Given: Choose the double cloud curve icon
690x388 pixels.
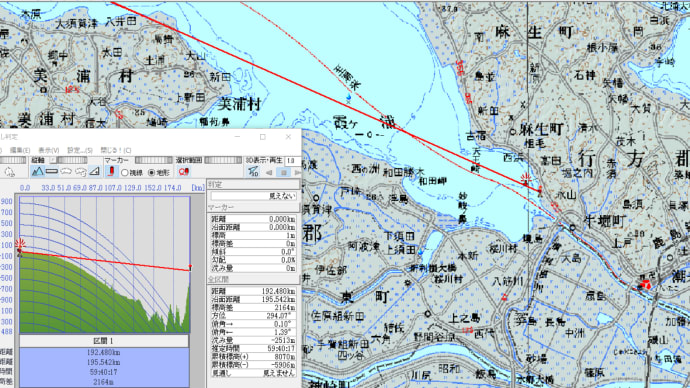Looking at the screenshot, I should pyautogui.click(x=80, y=172).
